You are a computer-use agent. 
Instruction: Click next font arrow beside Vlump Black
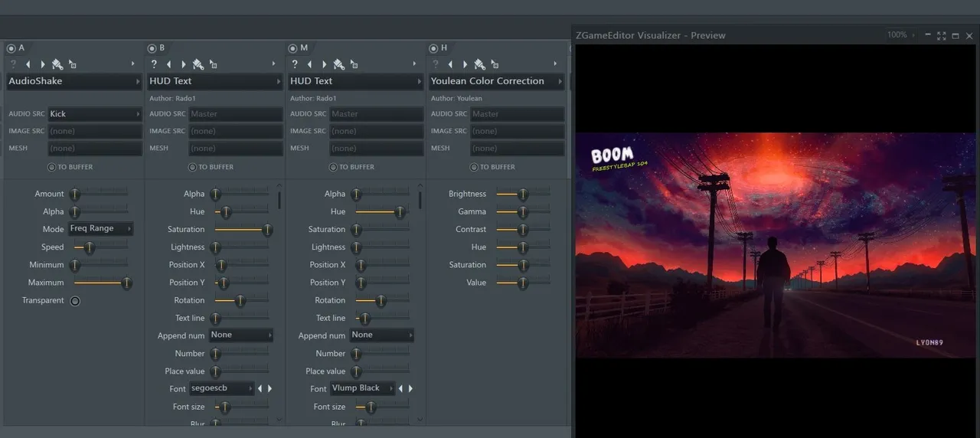[410, 389]
